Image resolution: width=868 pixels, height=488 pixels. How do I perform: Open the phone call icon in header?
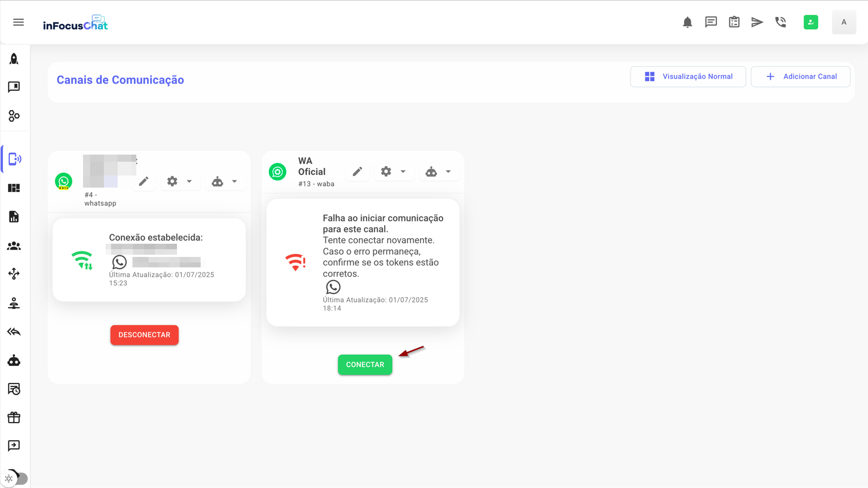[781, 22]
